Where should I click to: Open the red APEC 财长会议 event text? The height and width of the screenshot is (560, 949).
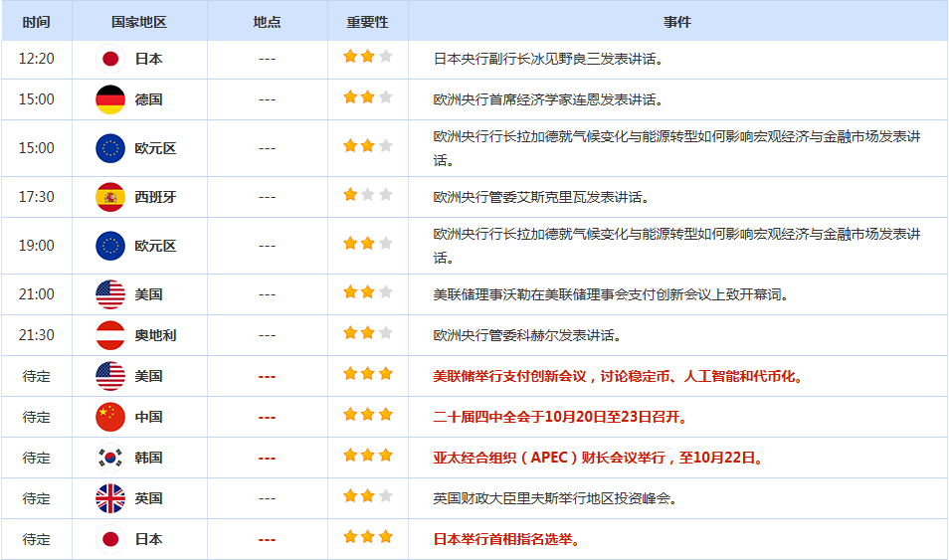tap(599, 458)
